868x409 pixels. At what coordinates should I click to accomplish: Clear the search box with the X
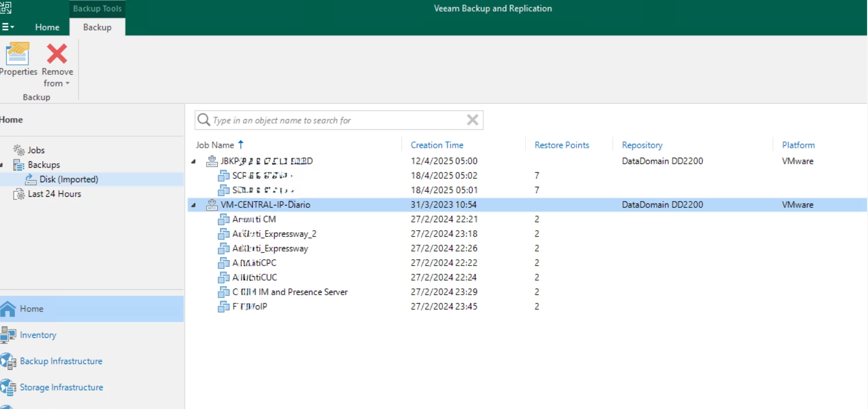[473, 120]
